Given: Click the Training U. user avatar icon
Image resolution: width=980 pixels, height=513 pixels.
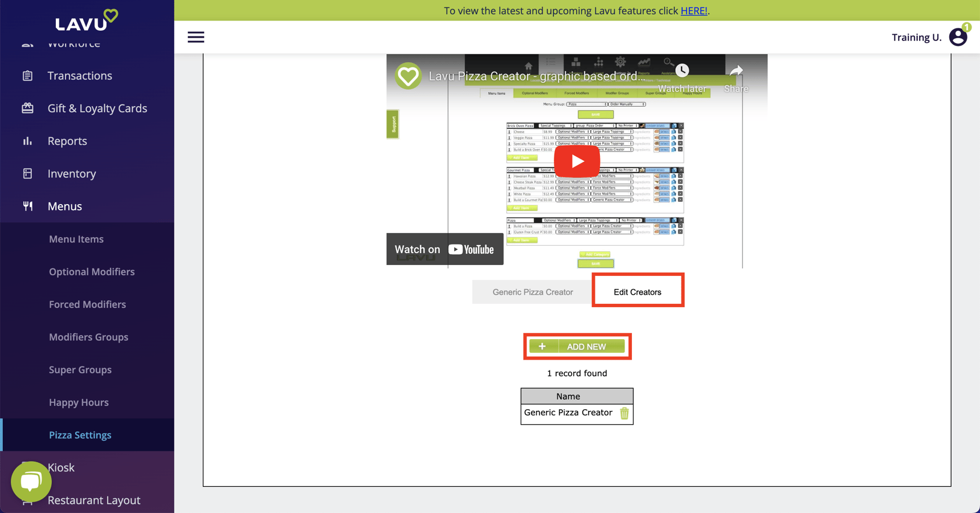Looking at the screenshot, I should coord(958,37).
